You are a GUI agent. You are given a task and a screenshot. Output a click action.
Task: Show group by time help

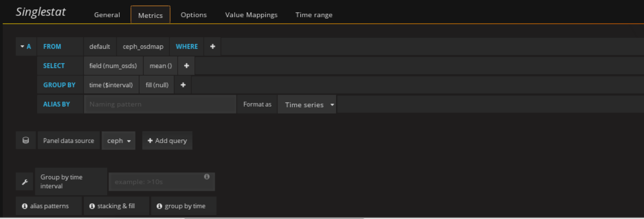coord(181,206)
